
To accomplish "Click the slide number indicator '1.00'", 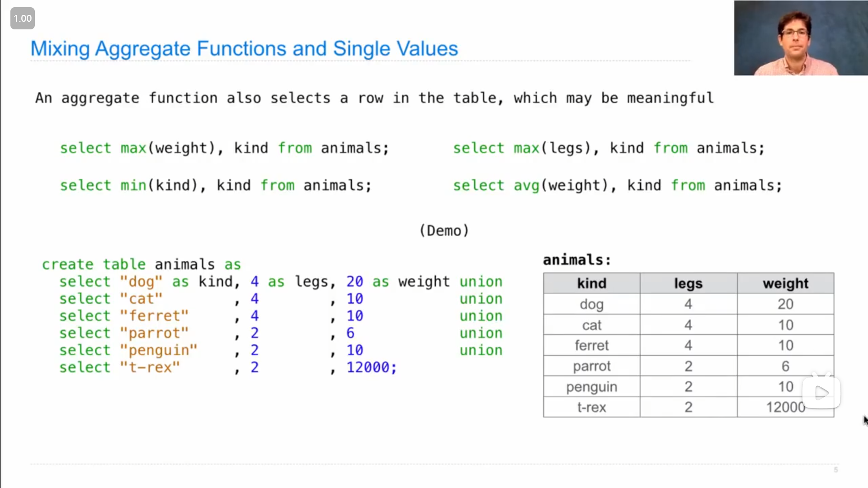I will click(23, 19).
